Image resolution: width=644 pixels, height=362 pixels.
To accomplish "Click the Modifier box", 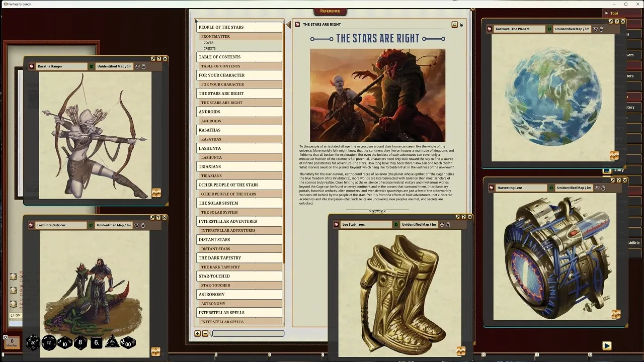I will 12,342.
